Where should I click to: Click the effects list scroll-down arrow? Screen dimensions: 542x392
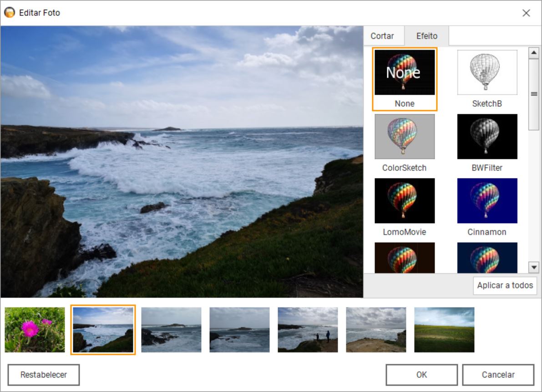[x=534, y=267]
